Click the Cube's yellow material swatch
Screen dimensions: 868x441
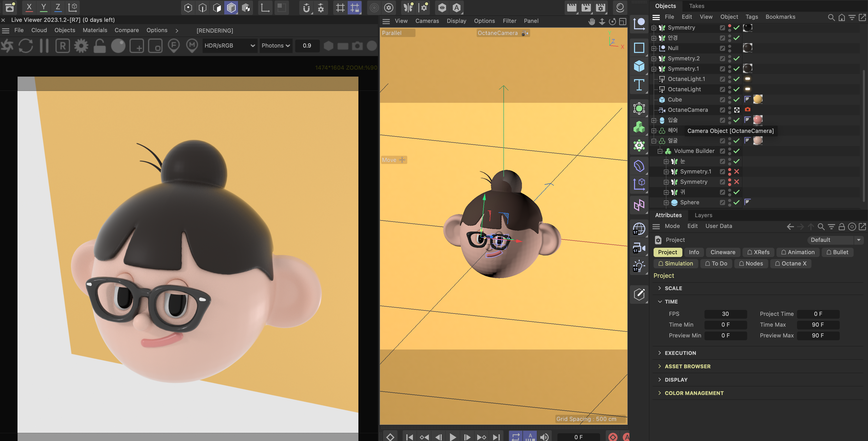[x=757, y=99]
